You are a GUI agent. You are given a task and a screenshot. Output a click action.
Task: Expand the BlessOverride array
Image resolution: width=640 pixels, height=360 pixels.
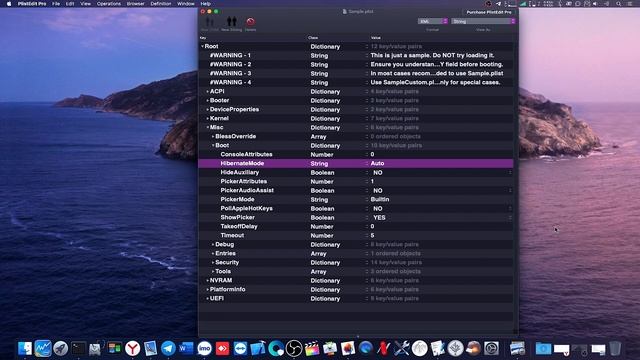coord(213,136)
